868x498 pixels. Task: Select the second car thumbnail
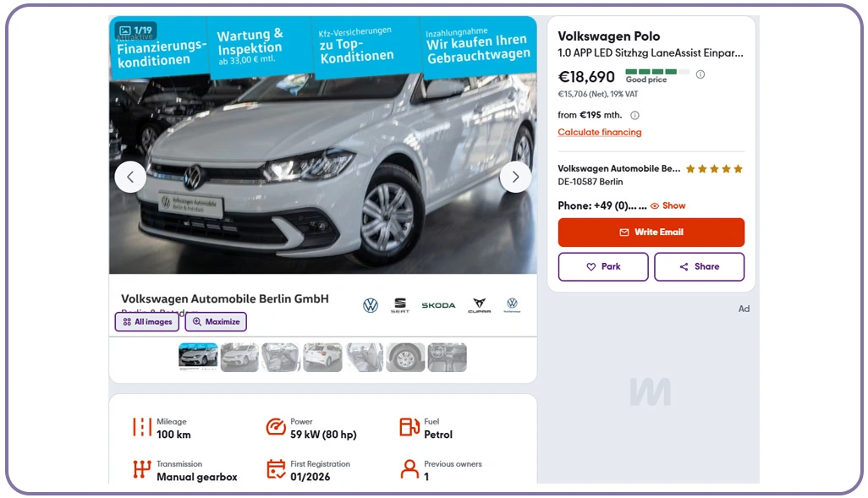(x=239, y=358)
